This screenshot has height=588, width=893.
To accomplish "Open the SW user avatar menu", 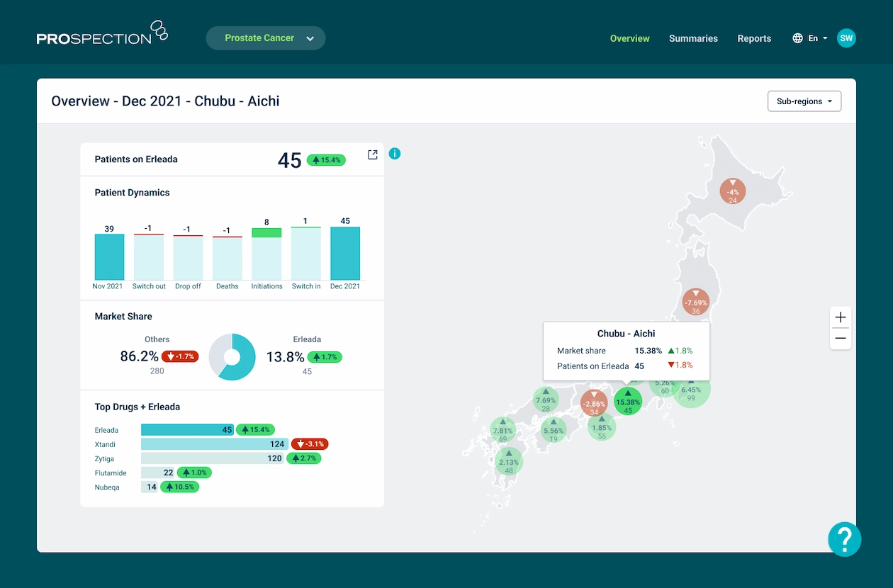I will pyautogui.click(x=846, y=38).
